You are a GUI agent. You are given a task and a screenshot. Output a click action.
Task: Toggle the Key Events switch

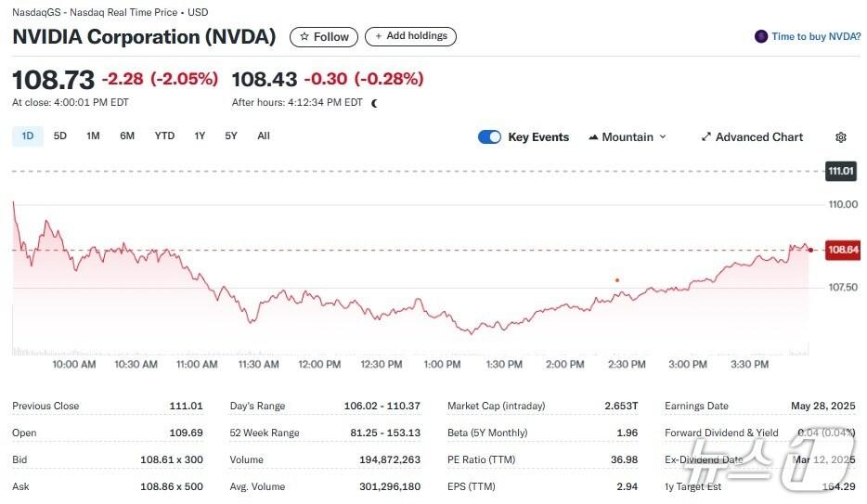[x=489, y=137]
